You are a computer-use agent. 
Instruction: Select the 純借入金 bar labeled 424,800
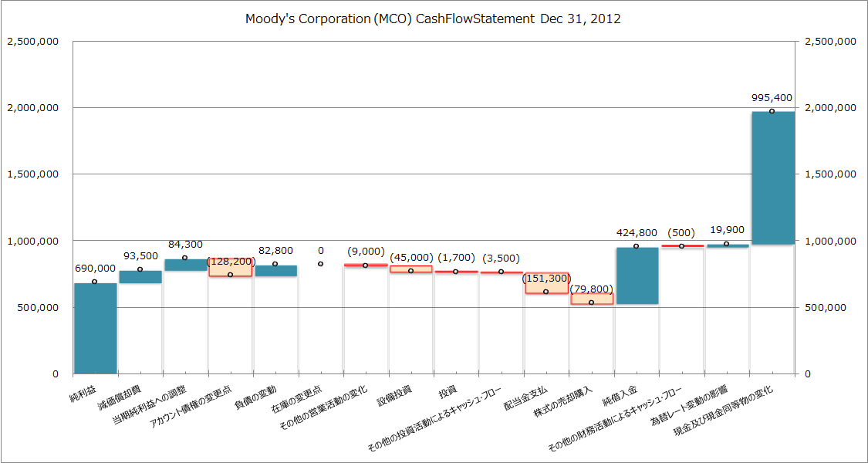pos(637,275)
